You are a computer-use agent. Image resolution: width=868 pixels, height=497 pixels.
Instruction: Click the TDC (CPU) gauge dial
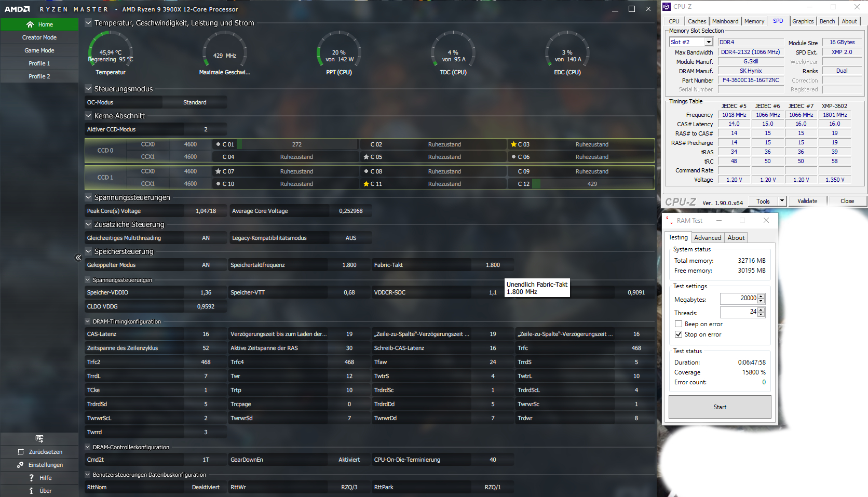tap(453, 49)
